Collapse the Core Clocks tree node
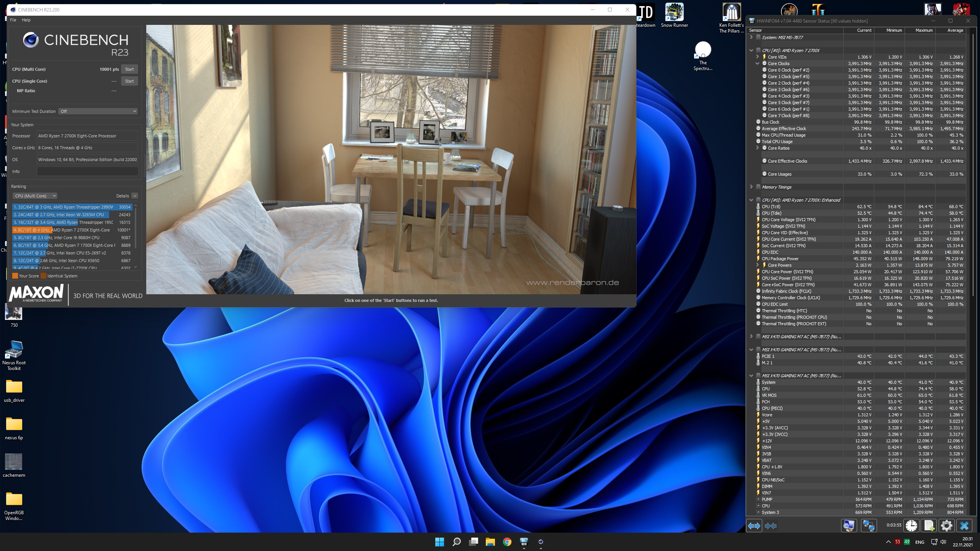 [757, 64]
